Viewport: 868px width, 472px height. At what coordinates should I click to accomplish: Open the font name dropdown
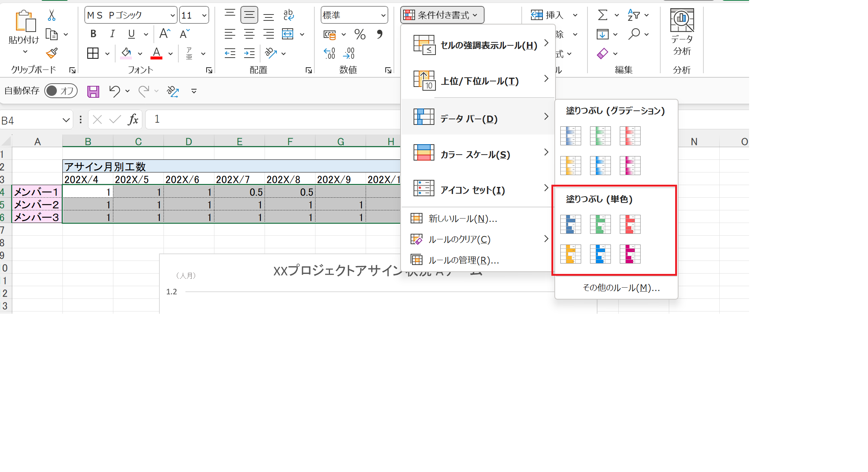[x=172, y=16]
